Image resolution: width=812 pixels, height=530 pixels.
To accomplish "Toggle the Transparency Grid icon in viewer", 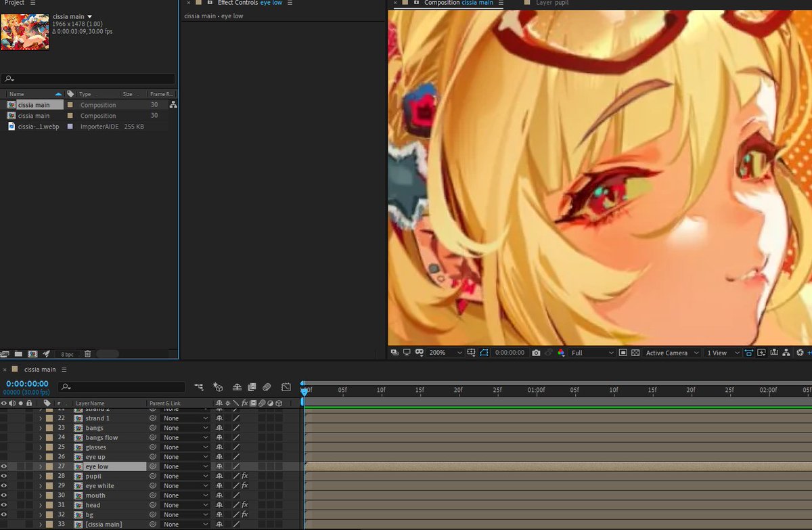I will [x=635, y=353].
